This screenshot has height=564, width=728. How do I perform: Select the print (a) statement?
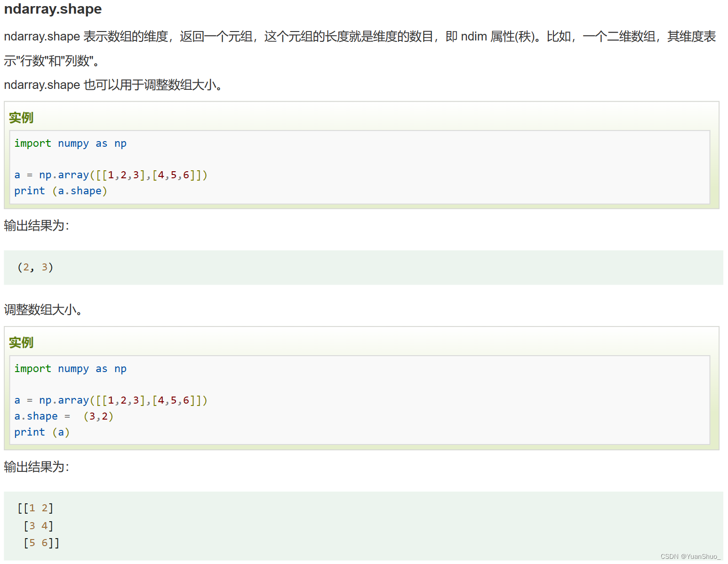41,432
